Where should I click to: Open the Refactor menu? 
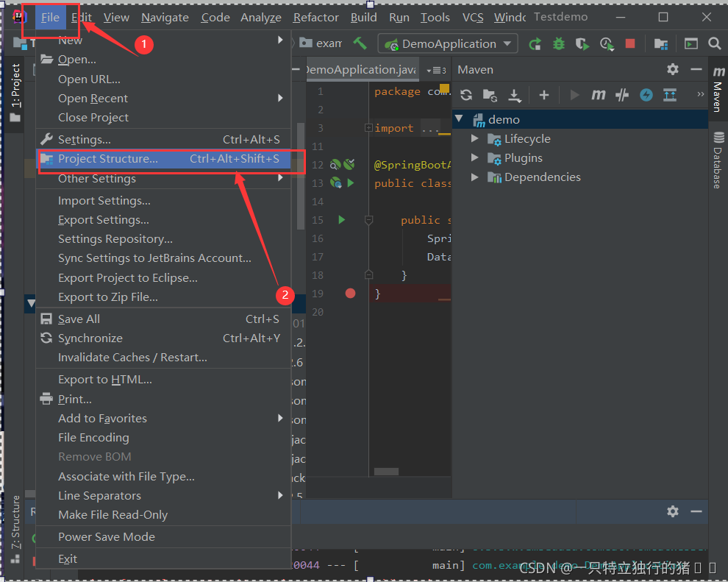(315, 18)
